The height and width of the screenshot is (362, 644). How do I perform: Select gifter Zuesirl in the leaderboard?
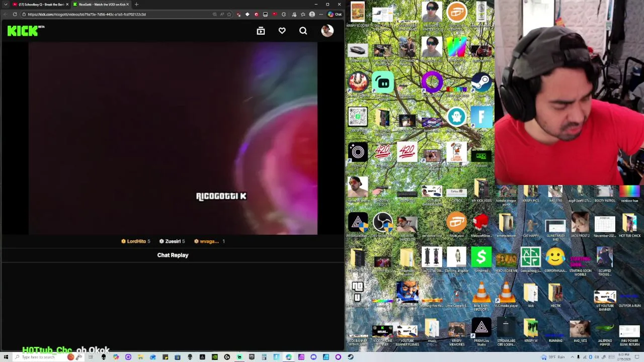[x=172, y=241]
